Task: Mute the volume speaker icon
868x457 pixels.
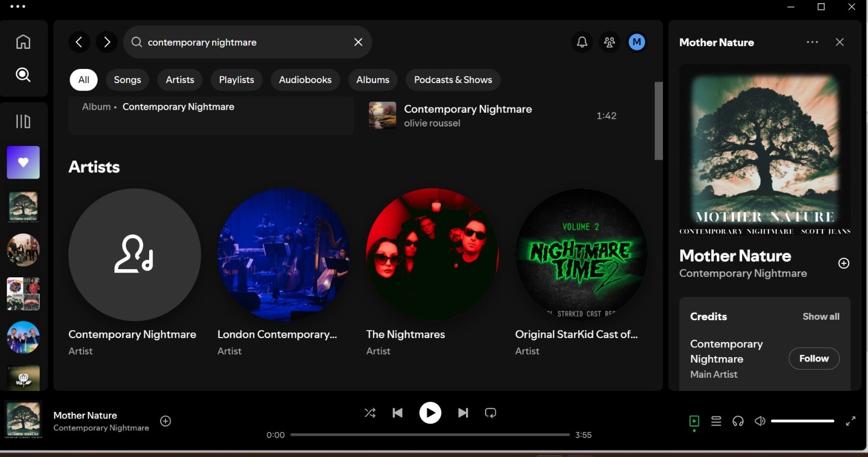Action: coord(760,421)
